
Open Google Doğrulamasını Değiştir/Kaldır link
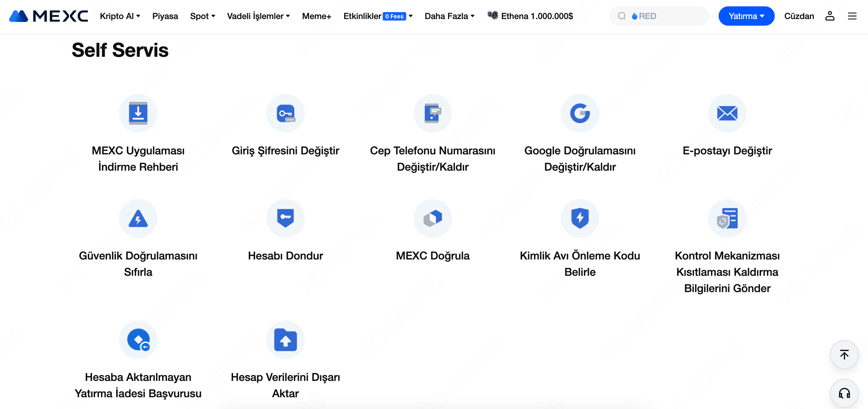[580, 159]
